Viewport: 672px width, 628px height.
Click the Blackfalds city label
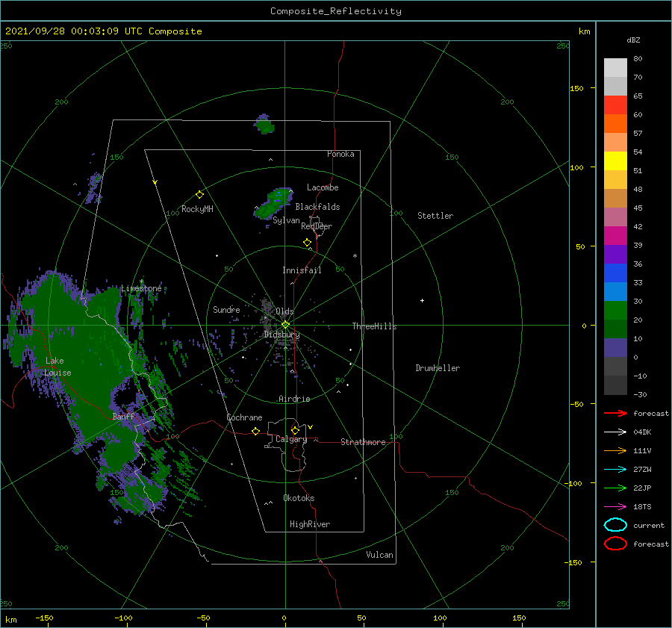pyautogui.click(x=317, y=207)
